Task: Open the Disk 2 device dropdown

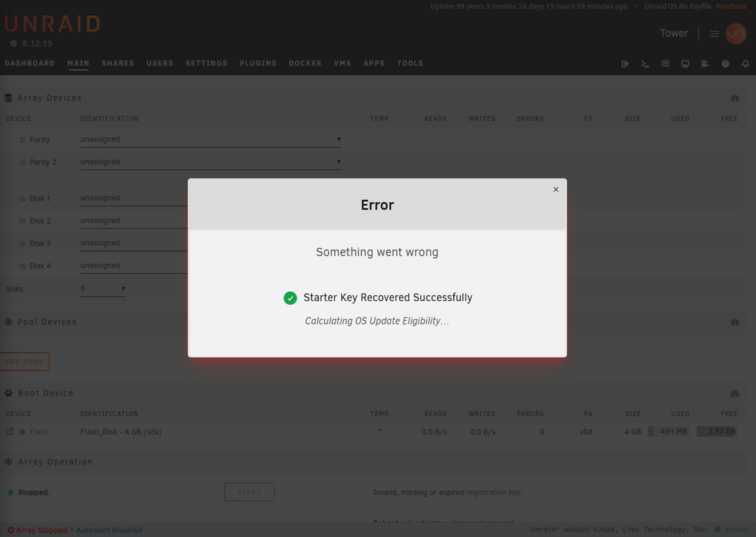Action: pos(134,221)
